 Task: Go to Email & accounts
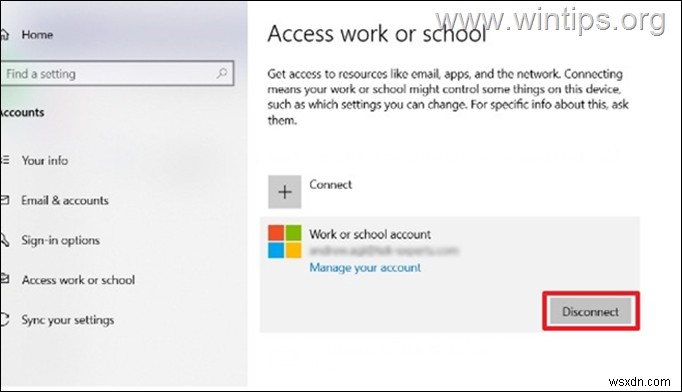tap(65, 201)
